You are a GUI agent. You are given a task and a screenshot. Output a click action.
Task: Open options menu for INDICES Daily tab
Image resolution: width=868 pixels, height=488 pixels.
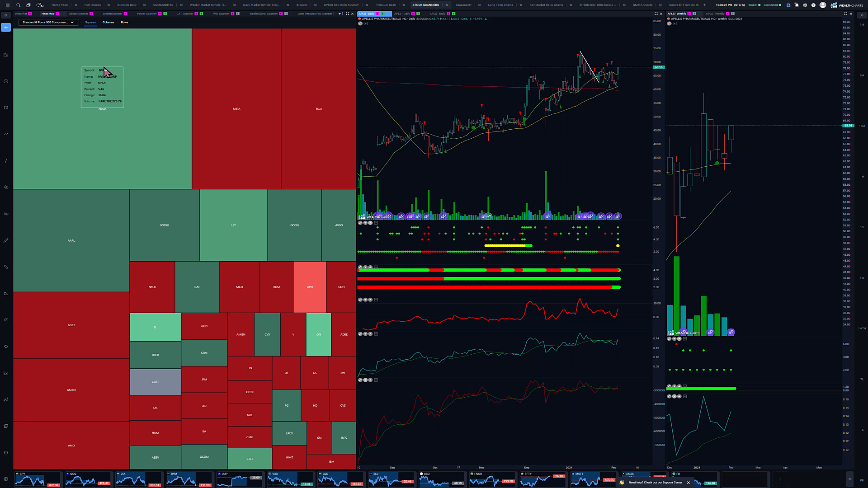pos(140,5)
